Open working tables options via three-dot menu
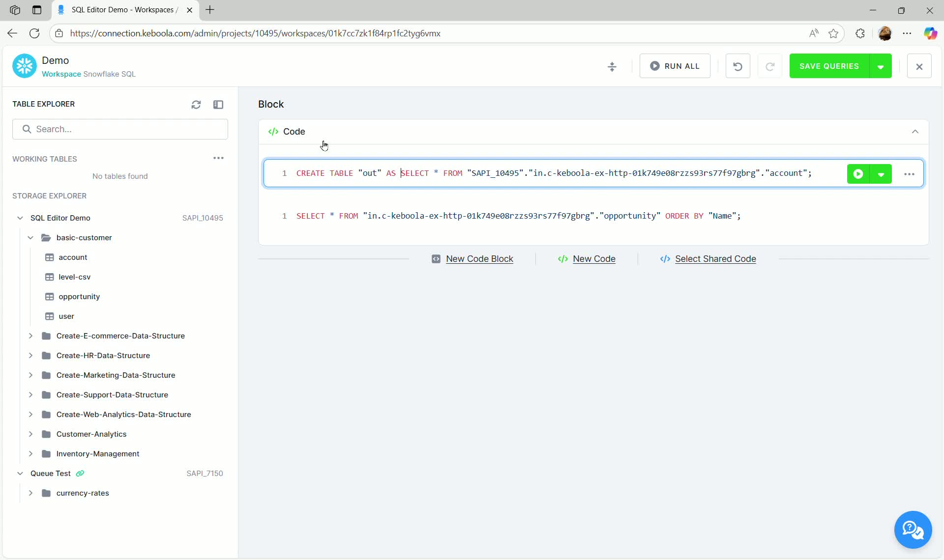The width and height of the screenshot is (944, 560). click(x=218, y=158)
